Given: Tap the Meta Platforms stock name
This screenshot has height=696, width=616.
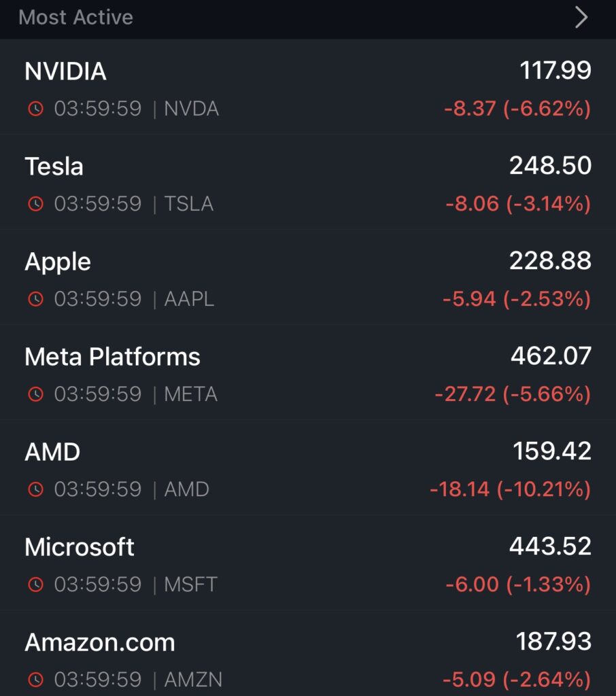Looking at the screenshot, I should point(112,357).
